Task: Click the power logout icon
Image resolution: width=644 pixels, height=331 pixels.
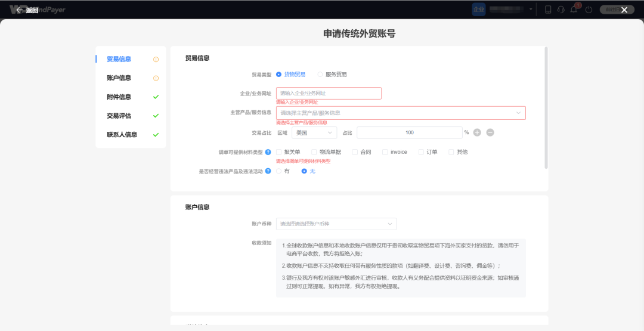Action: (x=589, y=10)
